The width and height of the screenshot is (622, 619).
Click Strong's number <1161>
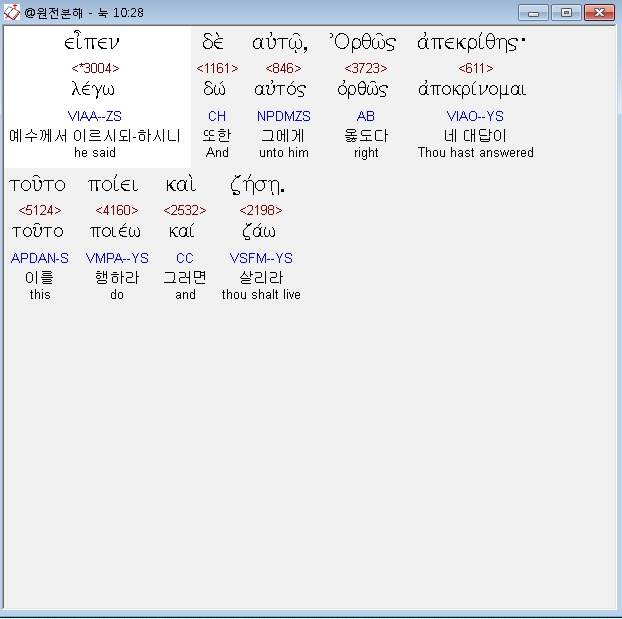217,68
